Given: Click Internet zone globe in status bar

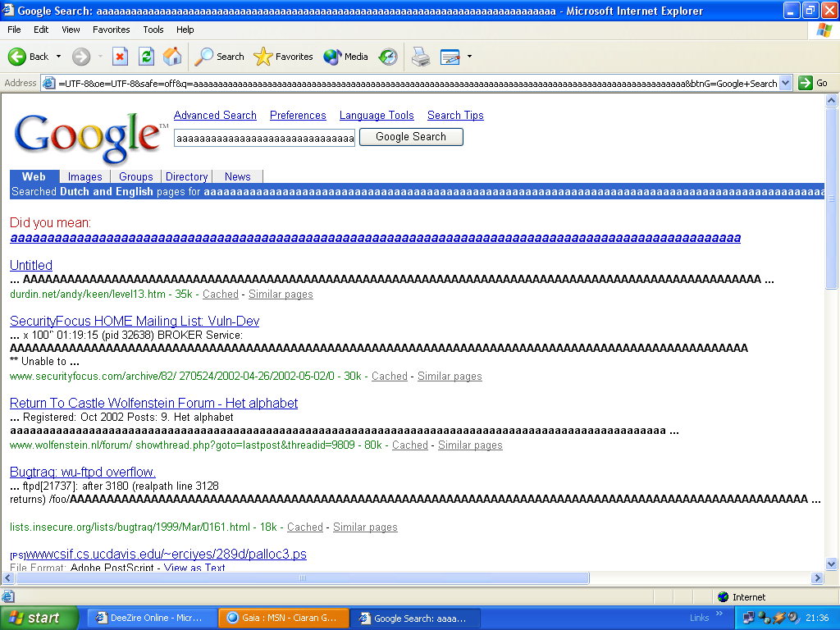Looking at the screenshot, I should (723, 597).
